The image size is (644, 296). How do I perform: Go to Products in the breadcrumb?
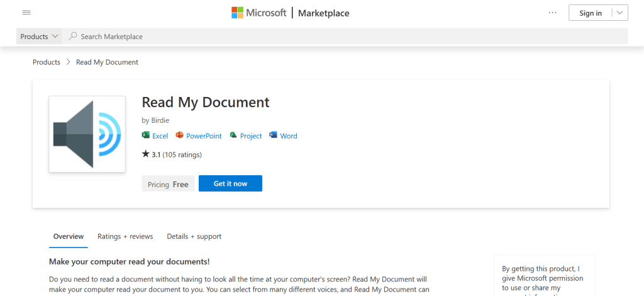tap(47, 62)
